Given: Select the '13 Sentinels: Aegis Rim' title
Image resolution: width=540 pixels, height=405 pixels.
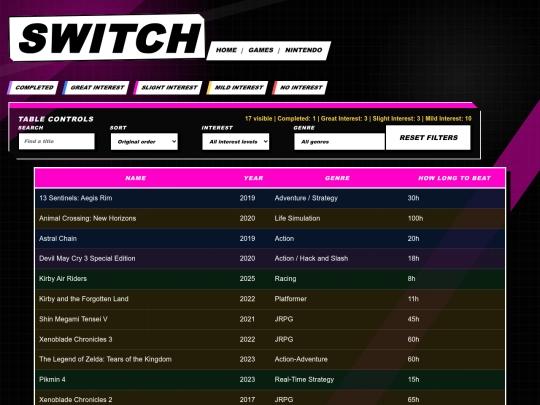Looking at the screenshot, I should (75, 198).
